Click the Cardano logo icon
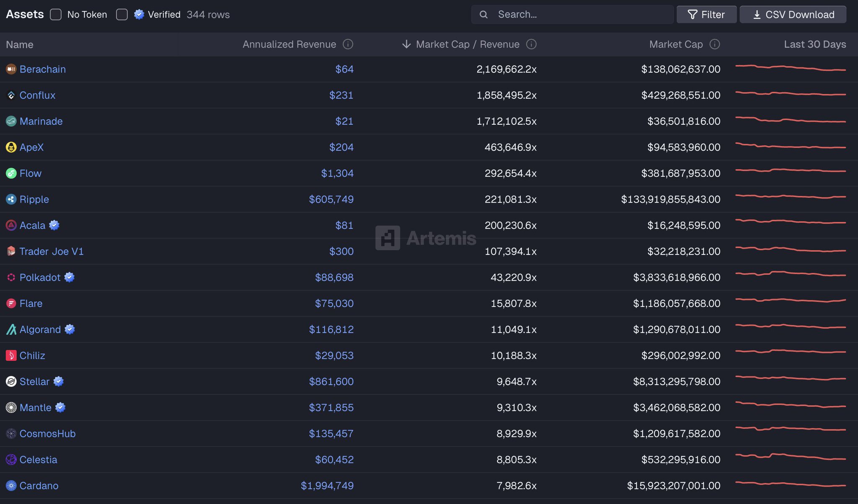Image resolution: width=858 pixels, height=504 pixels. [x=11, y=486]
